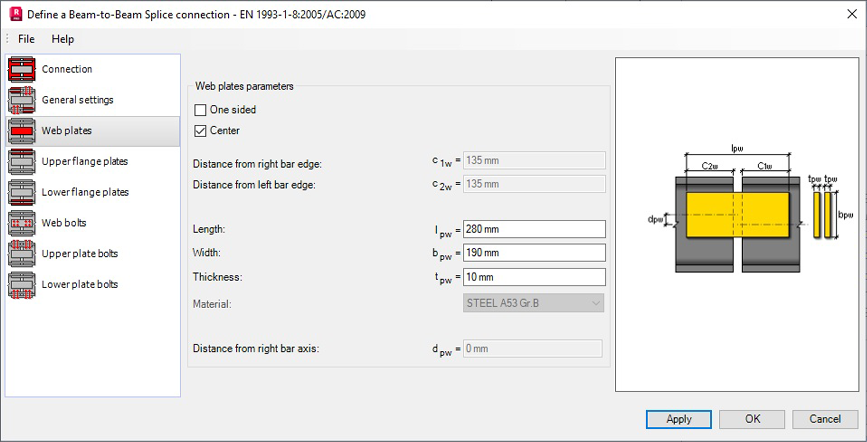The image size is (867, 442).
Task: Click the yellow web plate diagram preview
Action: pos(736,217)
